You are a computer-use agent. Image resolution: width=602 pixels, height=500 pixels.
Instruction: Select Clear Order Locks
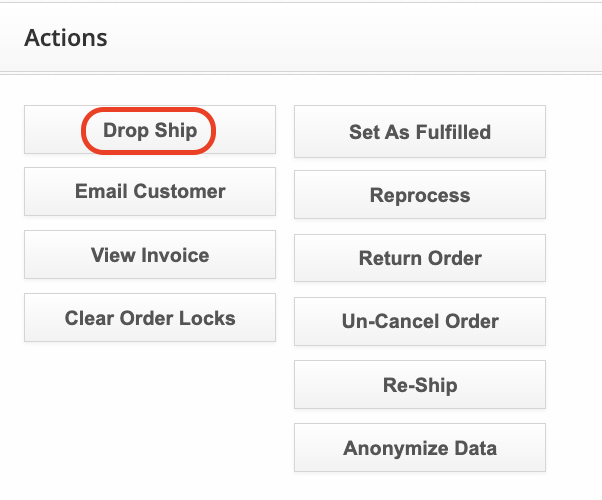tap(150, 318)
